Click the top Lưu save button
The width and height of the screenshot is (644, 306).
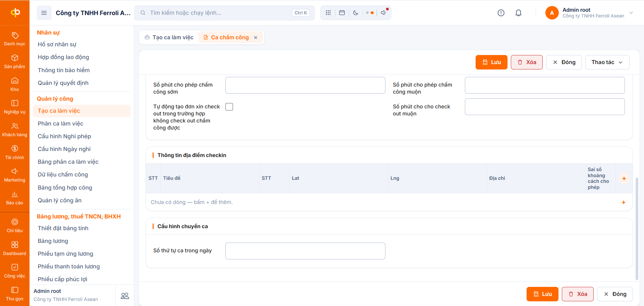[x=491, y=62]
